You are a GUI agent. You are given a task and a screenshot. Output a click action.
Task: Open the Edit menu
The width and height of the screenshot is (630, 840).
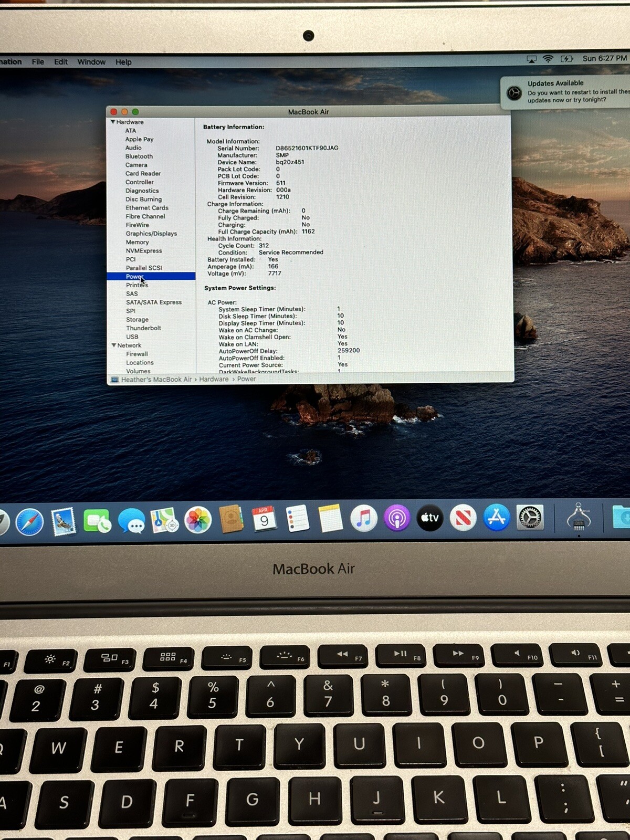[61, 61]
